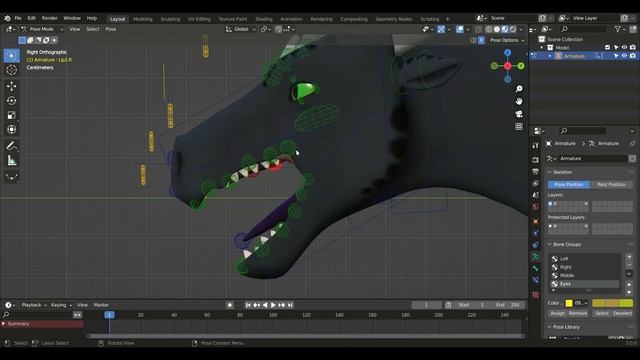Select the Measure tool
The height and width of the screenshot is (360, 640).
pyautogui.click(x=11, y=161)
